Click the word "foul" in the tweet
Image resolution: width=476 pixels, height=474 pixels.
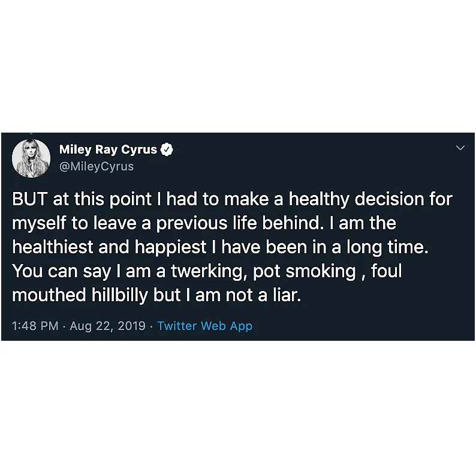(386, 271)
